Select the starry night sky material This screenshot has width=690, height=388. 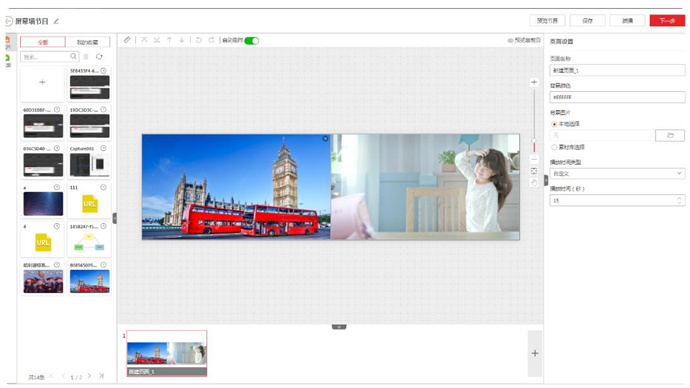[43, 204]
